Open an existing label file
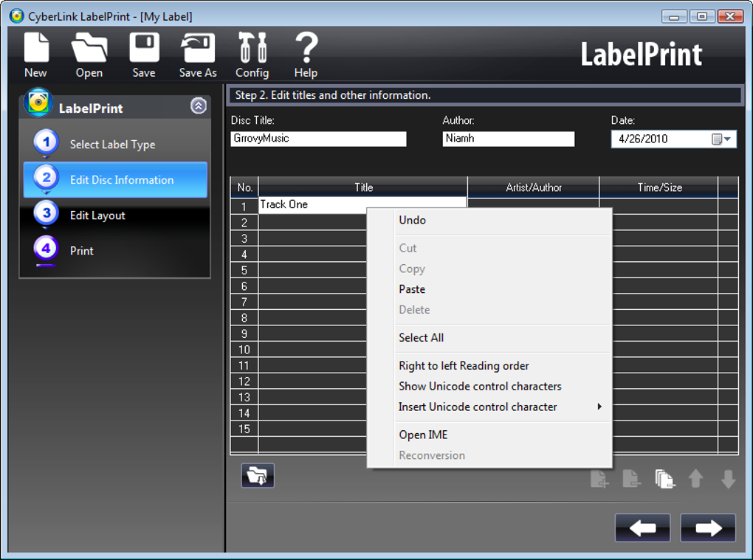This screenshot has height=560, width=753. [x=89, y=55]
